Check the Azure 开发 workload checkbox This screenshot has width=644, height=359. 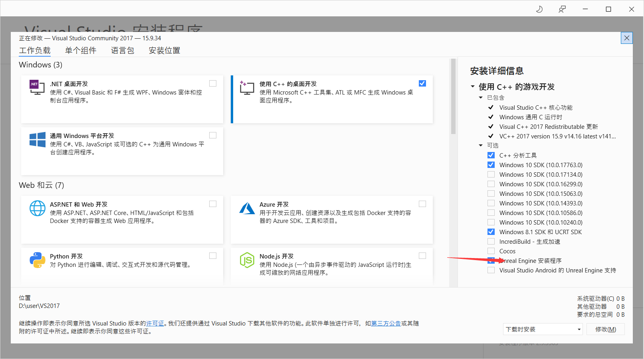click(x=422, y=204)
